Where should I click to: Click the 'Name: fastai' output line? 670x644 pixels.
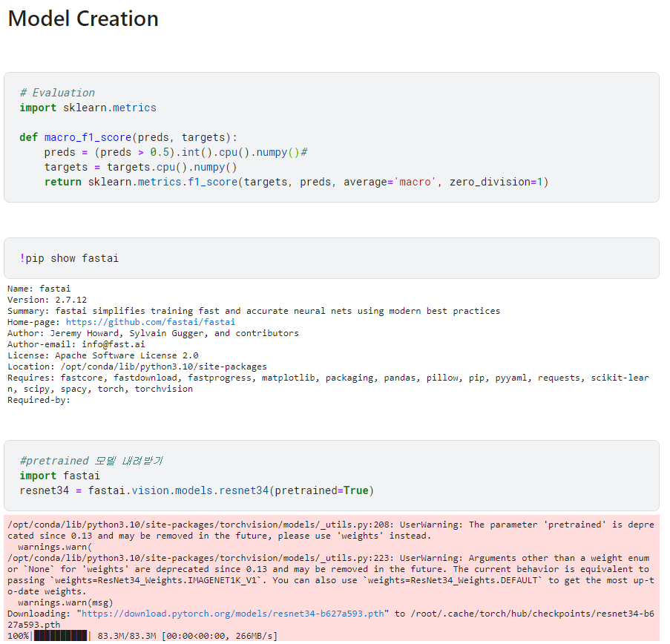pyautogui.click(x=39, y=289)
